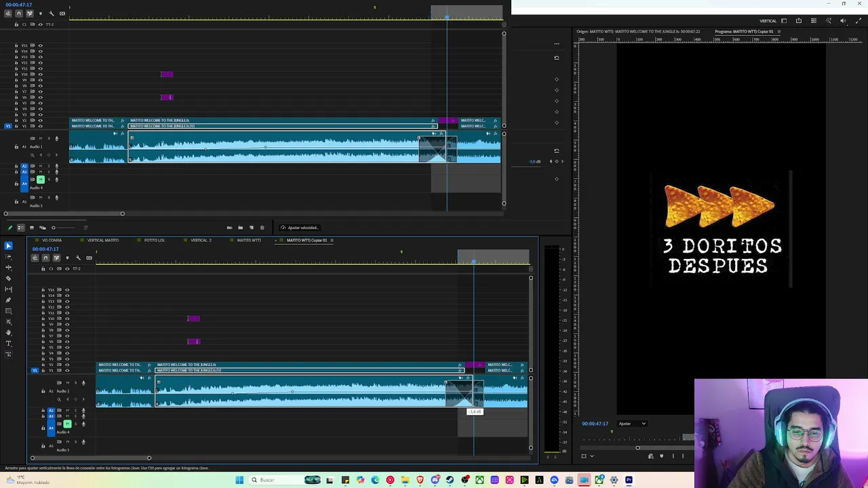Viewport: 868px width, 488px height.
Task: Add a marker in the lower timeline
Action: pos(67,258)
